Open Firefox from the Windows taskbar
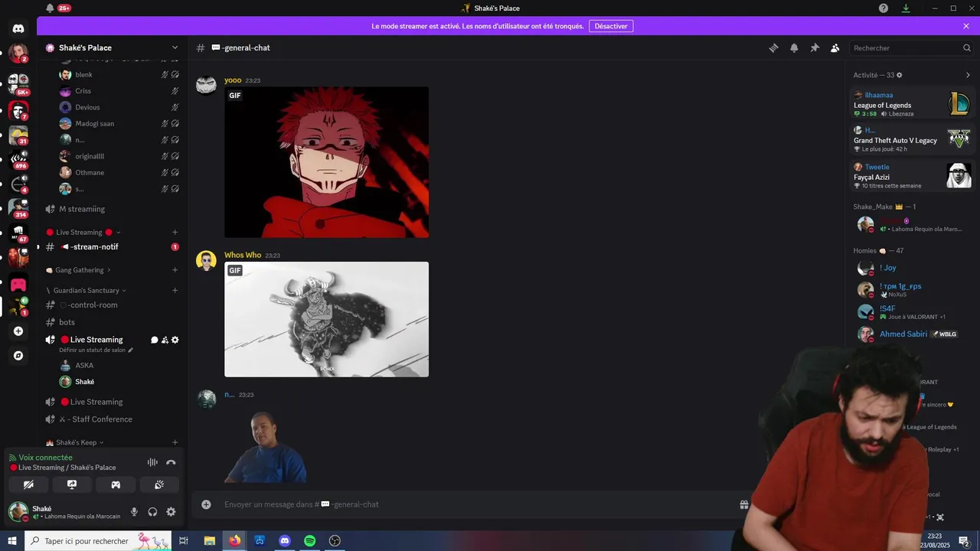Image resolution: width=980 pixels, height=551 pixels. tap(234, 541)
